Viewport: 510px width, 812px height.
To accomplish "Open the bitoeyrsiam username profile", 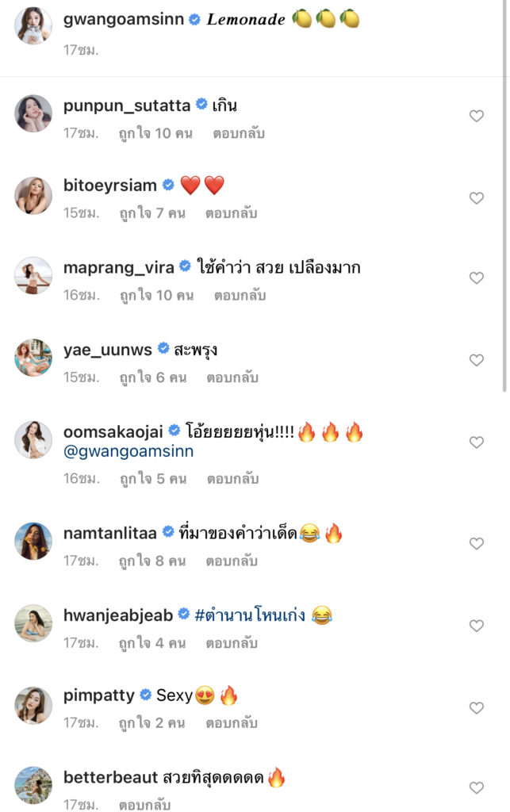I will pyautogui.click(x=109, y=186).
